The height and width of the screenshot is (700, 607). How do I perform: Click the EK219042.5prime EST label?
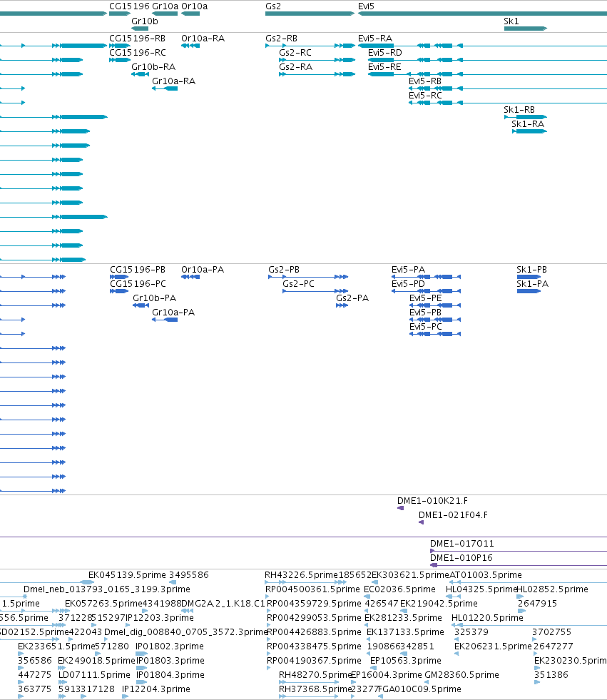tap(439, 604)
